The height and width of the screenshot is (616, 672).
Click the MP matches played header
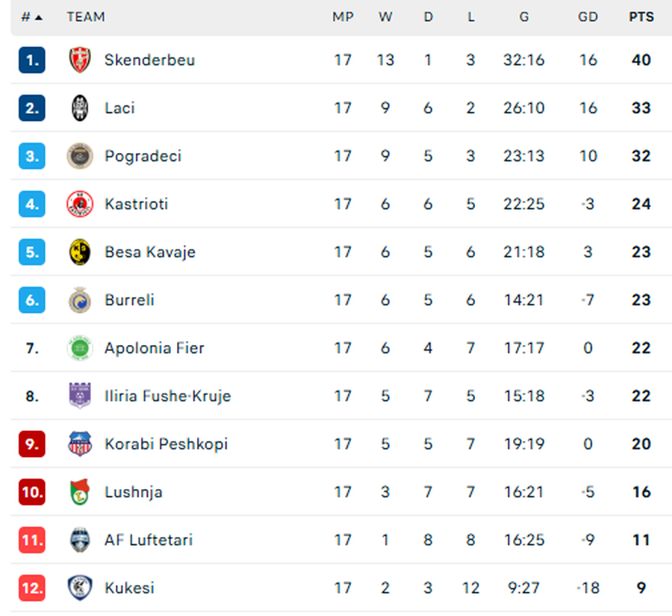(343, 16)
